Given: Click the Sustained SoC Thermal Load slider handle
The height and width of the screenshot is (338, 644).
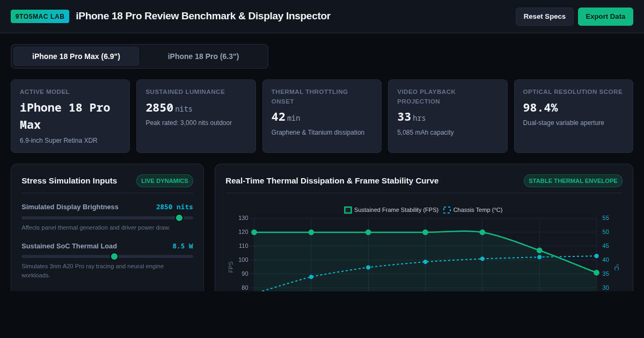Looking at the screenshot, I should click(114, 256).
